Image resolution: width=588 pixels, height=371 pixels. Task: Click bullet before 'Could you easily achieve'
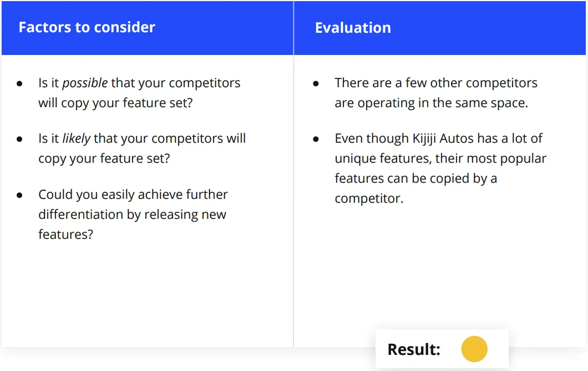coord(19,195)
